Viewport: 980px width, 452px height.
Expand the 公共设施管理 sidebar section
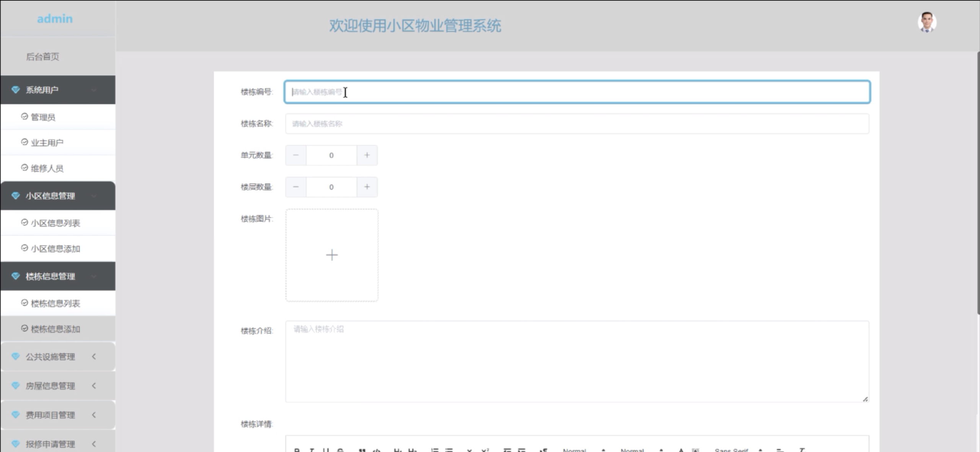57,357
